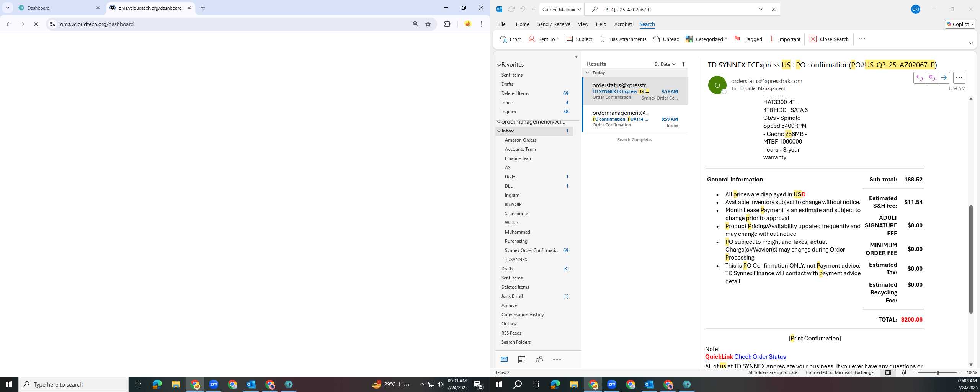980x392 pixels.
Task: Open the Current Mailbox scope dropdown
Action: pyautogui.click(x=561, y=9)
